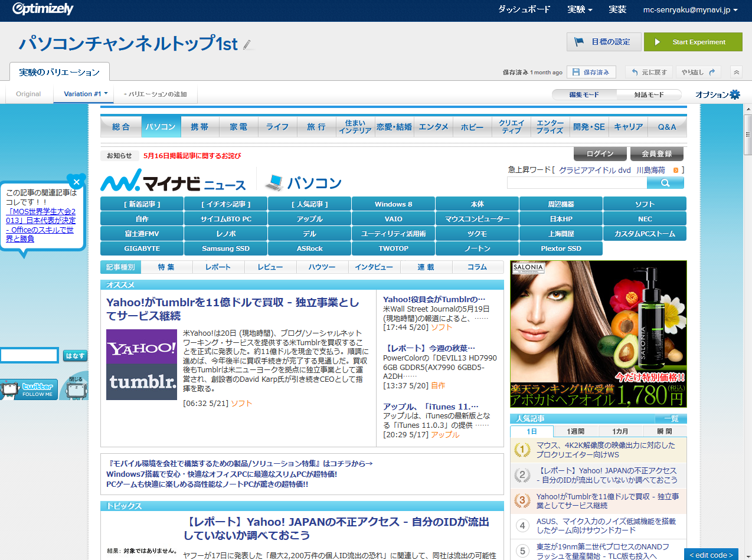Click the 閉じる robot mascot icon
The width and height of the screenshot is (752, 560).
76,386
